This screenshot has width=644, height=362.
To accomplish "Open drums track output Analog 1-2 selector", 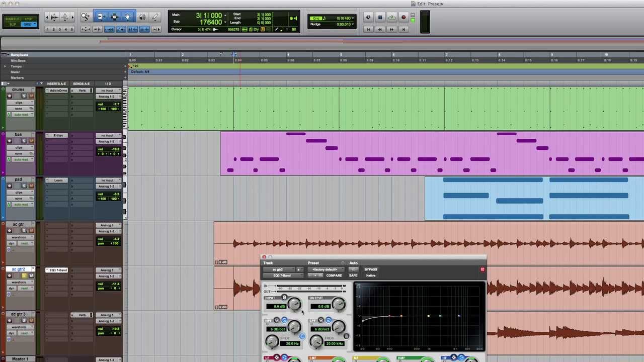I will pos(108,97).
